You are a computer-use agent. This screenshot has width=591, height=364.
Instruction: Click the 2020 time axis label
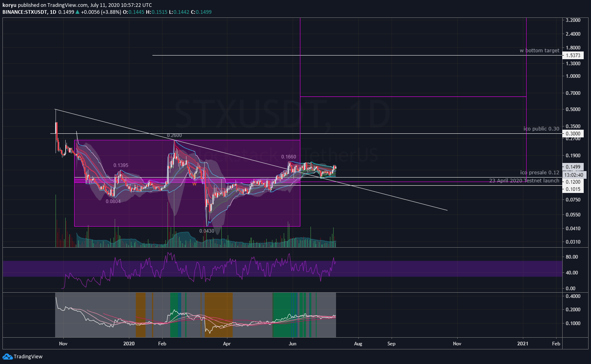click(129, 344)
